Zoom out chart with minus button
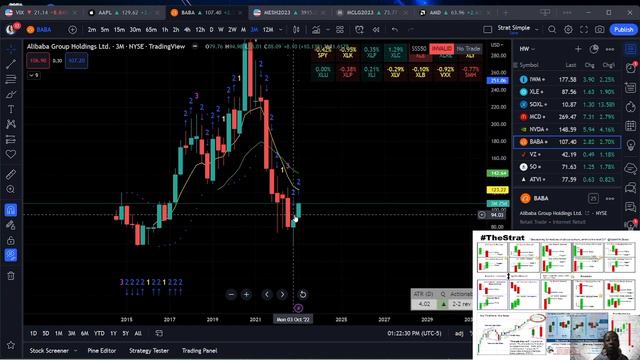Image resolution: width=640 pixels, height=360 pixels. coord(231,294)
